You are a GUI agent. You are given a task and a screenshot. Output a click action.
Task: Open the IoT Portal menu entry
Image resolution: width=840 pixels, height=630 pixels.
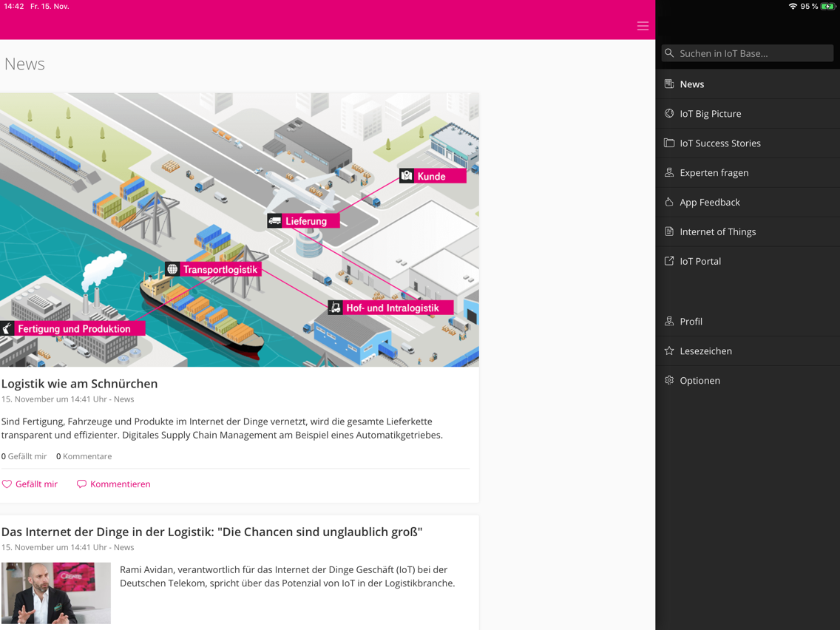pos(748,261)
